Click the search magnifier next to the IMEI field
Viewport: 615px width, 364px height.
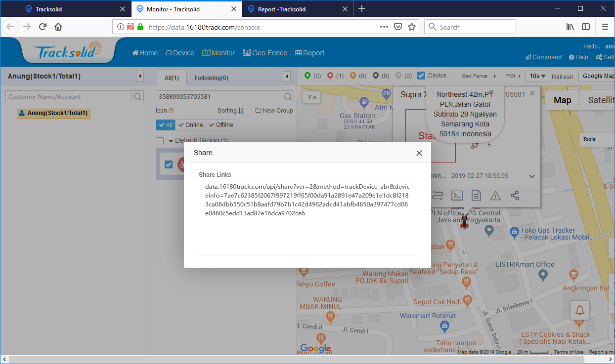coord(287,97)
